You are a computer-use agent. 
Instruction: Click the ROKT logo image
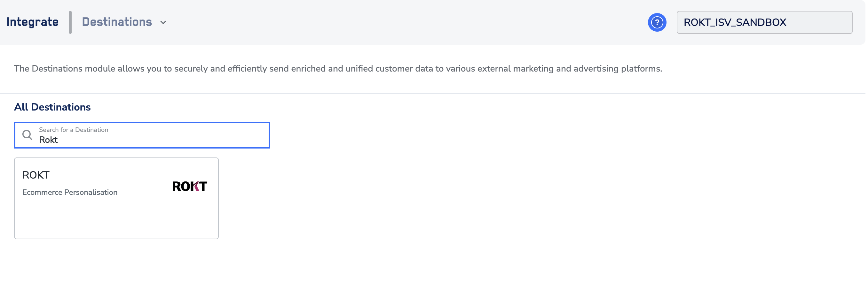click(190, 186)
